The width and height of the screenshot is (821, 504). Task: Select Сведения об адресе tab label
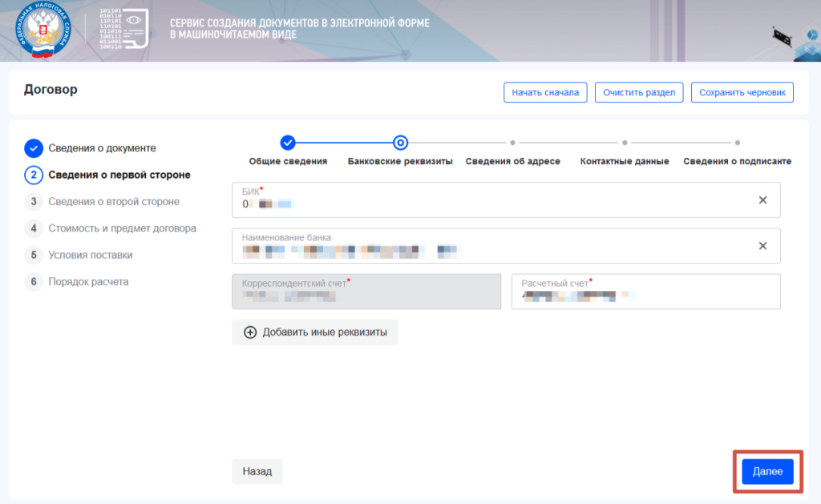512,161
